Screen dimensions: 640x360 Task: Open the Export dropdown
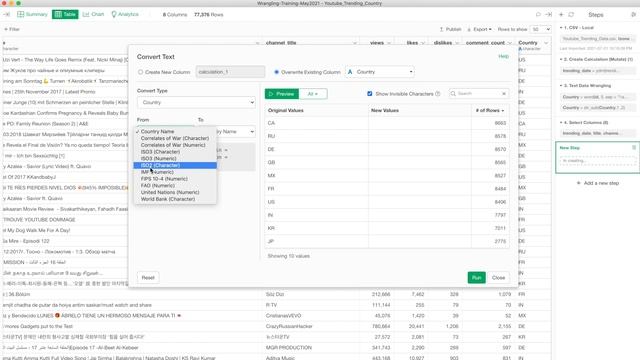tap(479, 29)
